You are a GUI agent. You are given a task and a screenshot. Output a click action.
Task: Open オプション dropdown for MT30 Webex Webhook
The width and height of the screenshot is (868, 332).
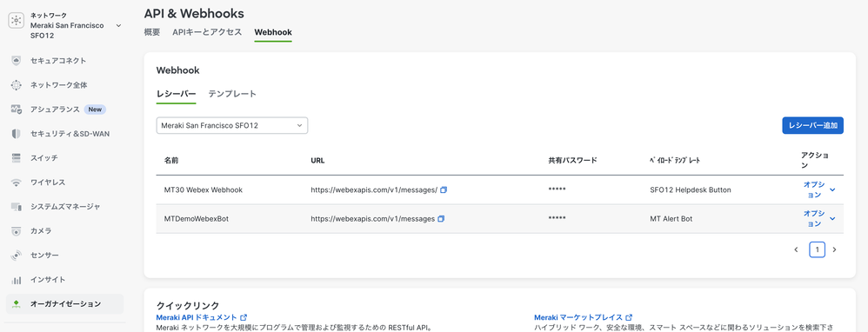click(x=819, y=189)
